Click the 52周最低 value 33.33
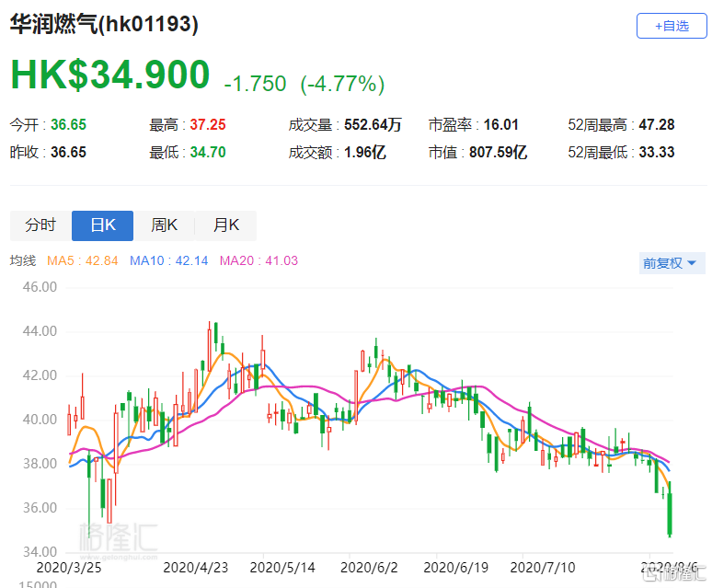The height and width of the screenshot is (588, 712). tap(657, 152)
